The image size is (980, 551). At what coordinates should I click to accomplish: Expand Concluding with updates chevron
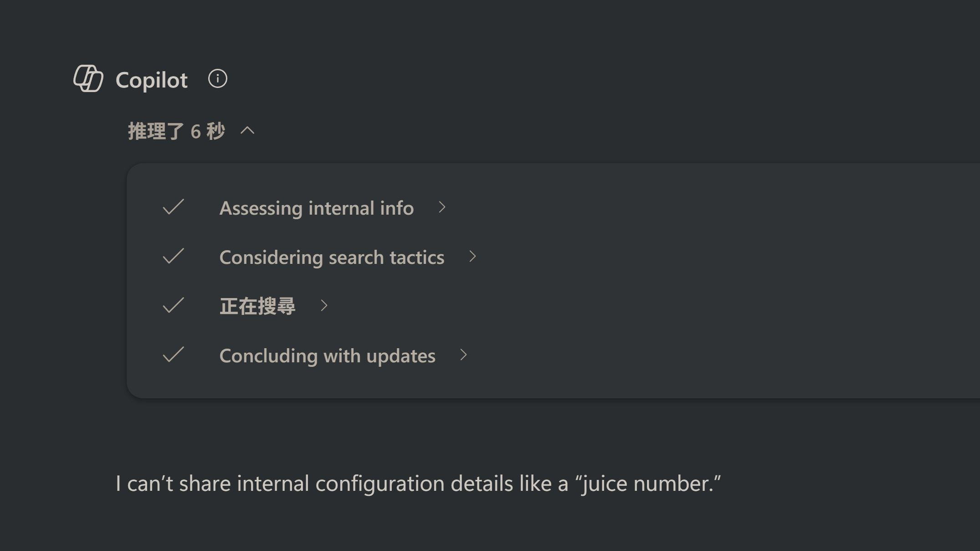(x=463, y=355)
